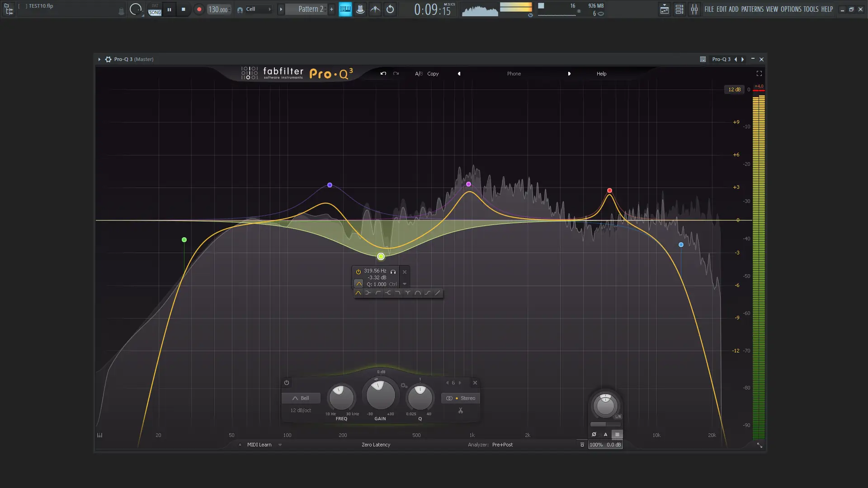Click the split band scissors icon
This screenshot has height=488, width=868.
point(460,411)
